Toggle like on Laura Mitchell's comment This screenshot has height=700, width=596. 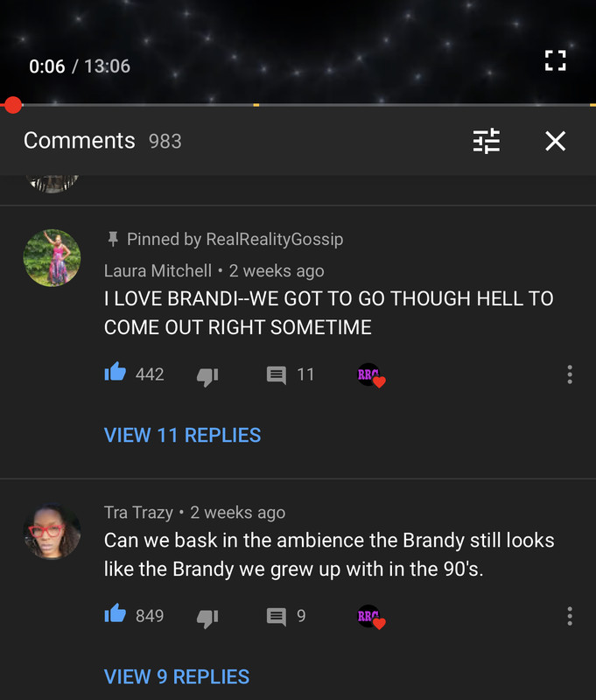tap(116, 371)
